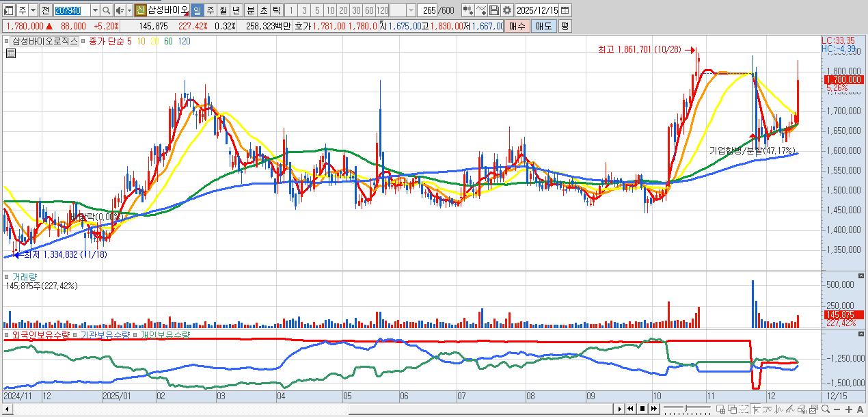This screenshot has height=417, width=868.
Task: Select 틱 tick chart period
Action: point(276,10)
